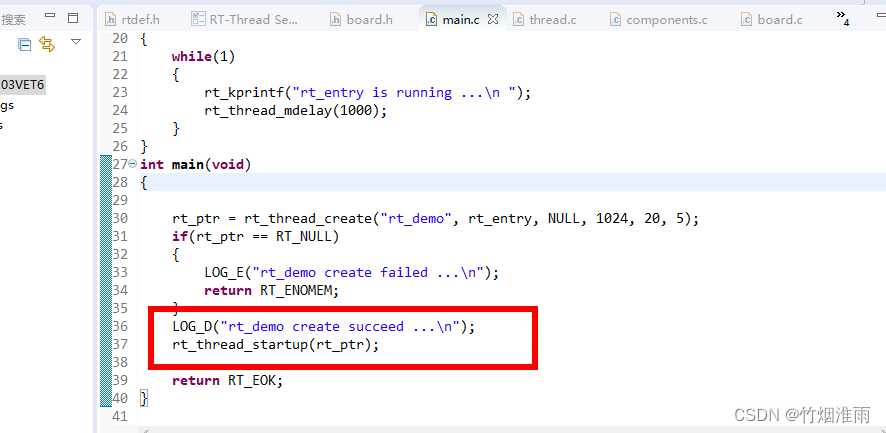
Task: Open the left panel View Menu triangle
Action: pyautogui.click(x=76, y=41)
